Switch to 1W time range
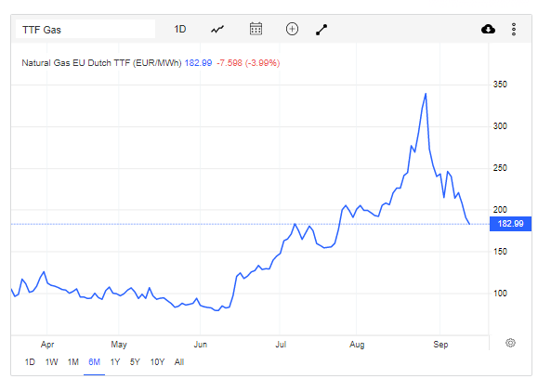551x392 pixels. point(51,361)
